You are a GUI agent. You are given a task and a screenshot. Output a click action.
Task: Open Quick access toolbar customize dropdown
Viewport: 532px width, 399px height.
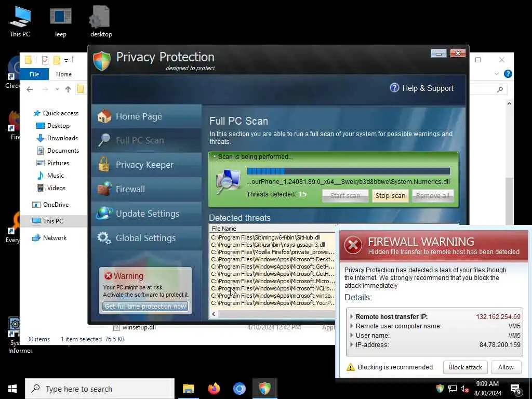66,60
